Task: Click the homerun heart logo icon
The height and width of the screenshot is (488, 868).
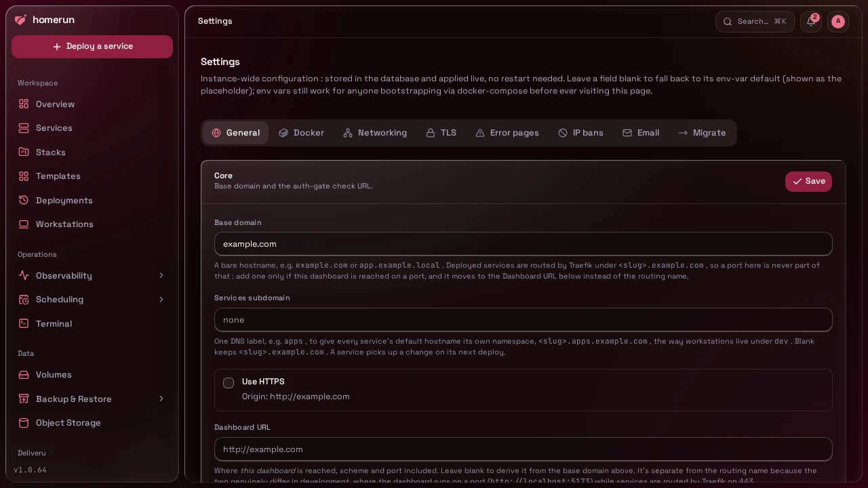Action: 20,20
